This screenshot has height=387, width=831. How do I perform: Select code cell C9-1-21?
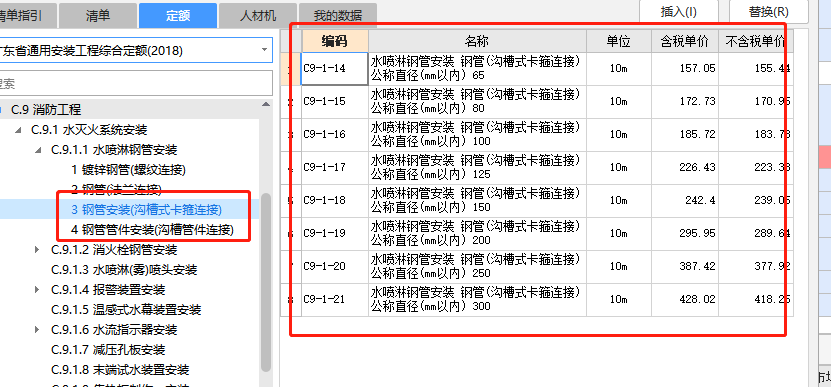click(x=335, y=300)
